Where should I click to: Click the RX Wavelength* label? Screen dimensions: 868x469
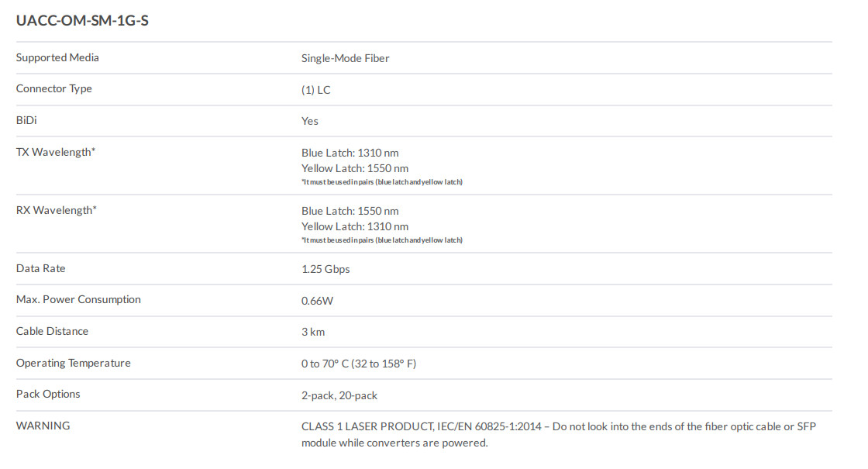pyautogui.click(x=56, y=210)
